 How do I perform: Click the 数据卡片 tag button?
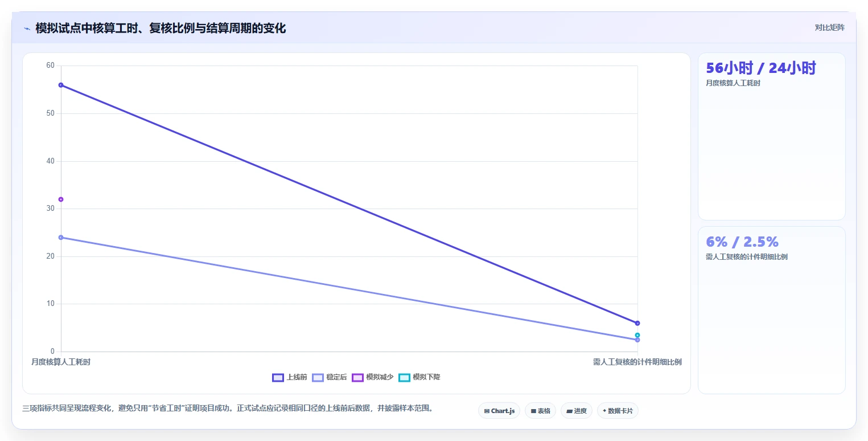click(x=618, y=411)
